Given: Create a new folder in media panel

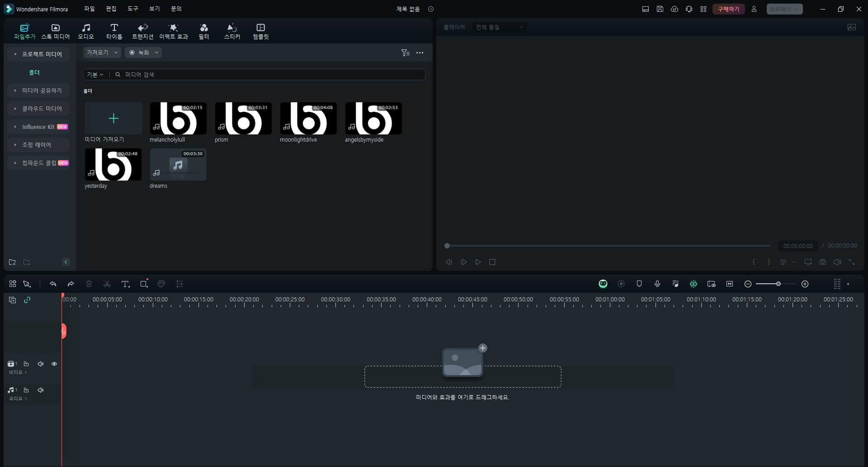Looking at the screenshot, I should (x=12, y=262).
